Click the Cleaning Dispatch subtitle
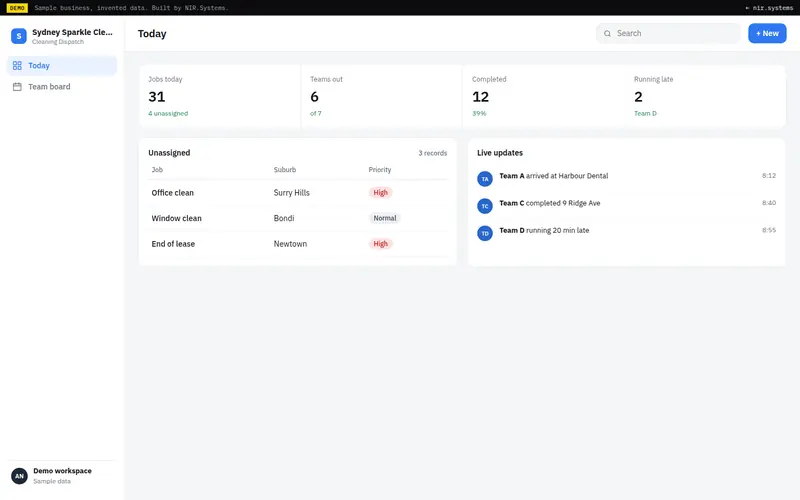Viewport: 800px width, 500px height. click(x=58, y=42)
